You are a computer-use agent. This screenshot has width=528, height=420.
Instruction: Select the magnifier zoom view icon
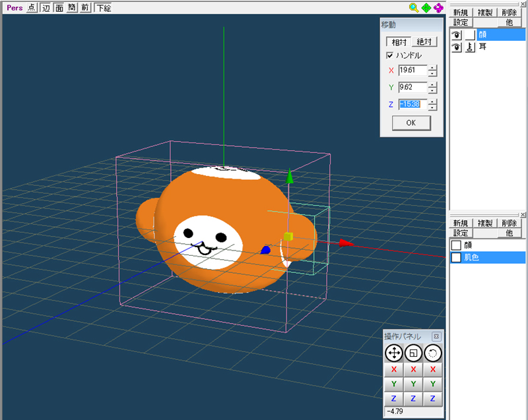414,8
